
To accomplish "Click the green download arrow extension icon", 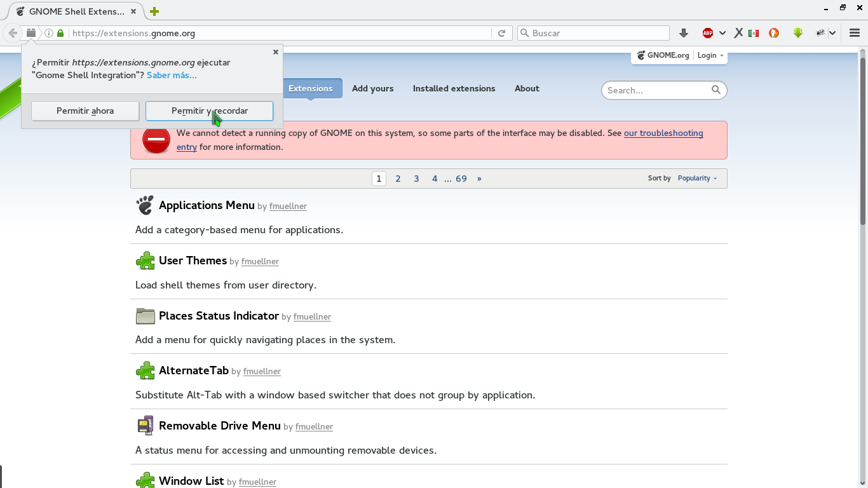I will tap(798, 33).
